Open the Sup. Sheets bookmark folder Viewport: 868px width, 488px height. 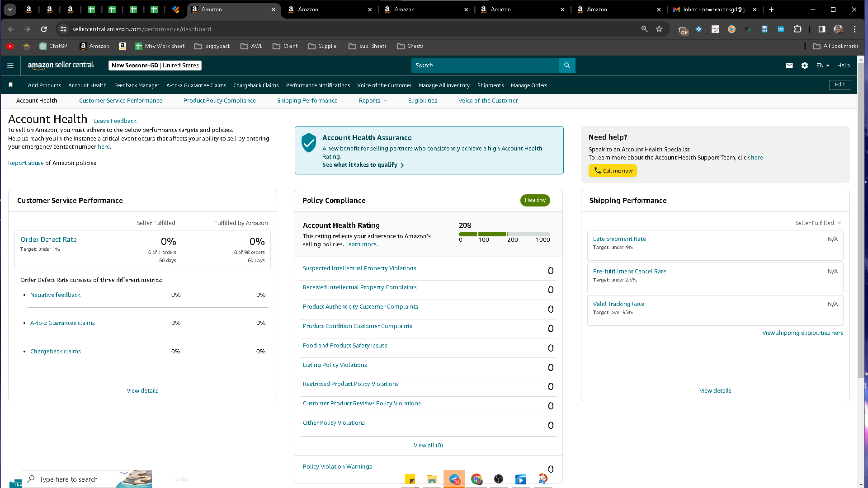368,46
